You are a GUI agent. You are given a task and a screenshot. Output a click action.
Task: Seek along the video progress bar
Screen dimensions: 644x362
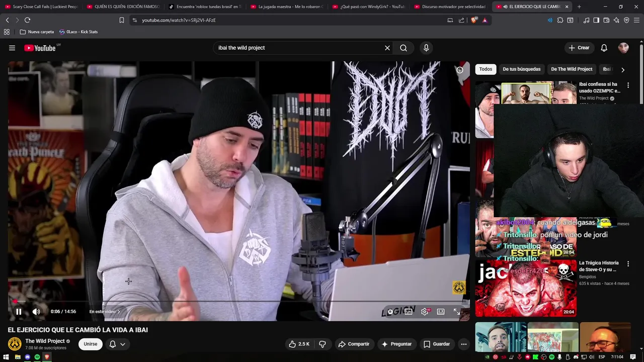[x=239, y=302]
